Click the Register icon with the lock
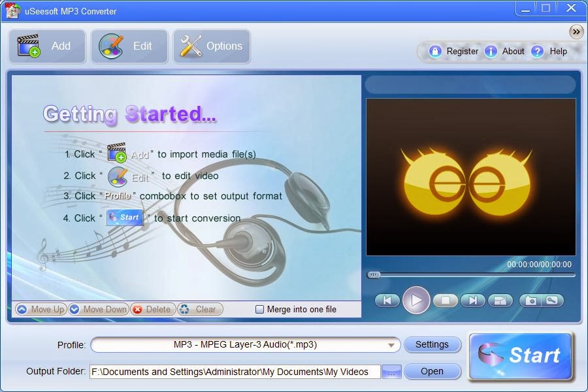This screenshot has height=392, width=588. (434, 51)
